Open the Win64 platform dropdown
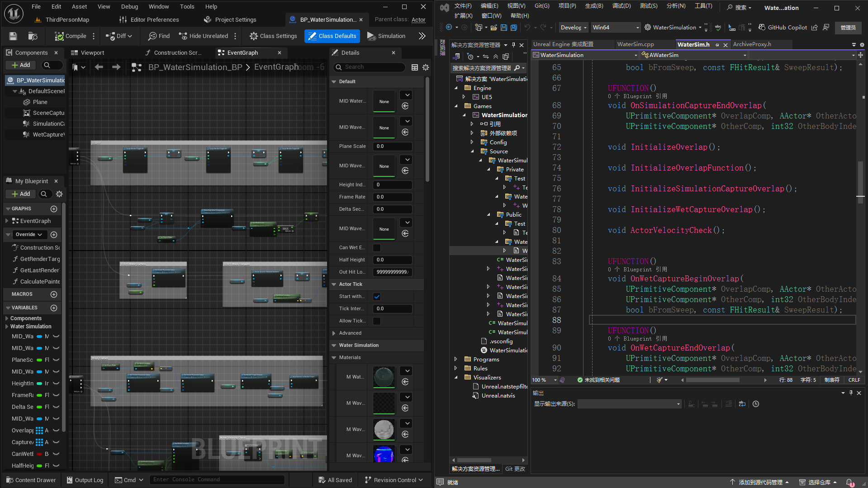This screenshot has width=868, height=488. point(616,28)
